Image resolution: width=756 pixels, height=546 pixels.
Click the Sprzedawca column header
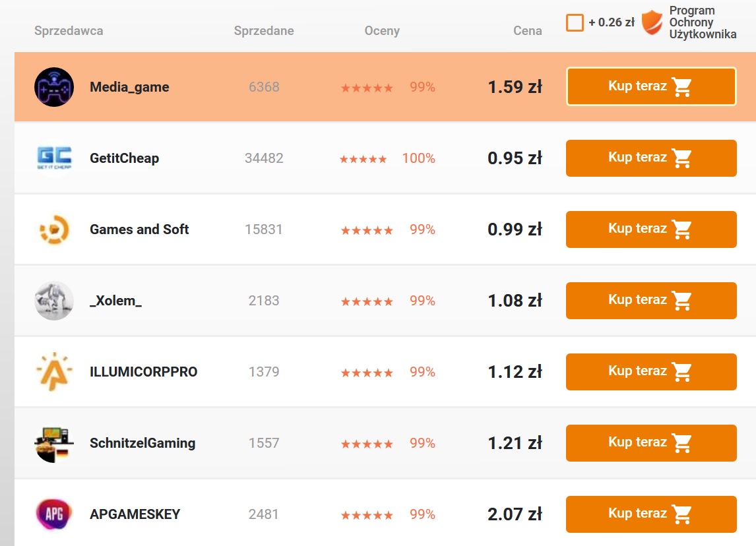69,31
